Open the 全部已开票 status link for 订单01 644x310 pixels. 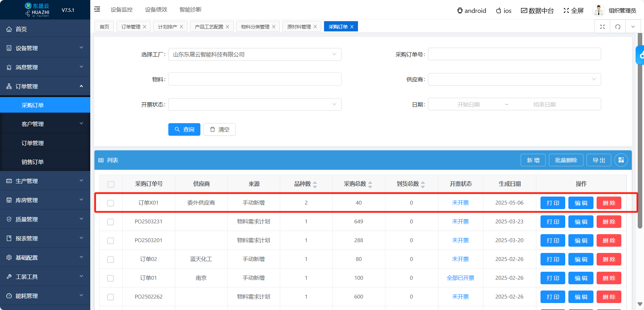pyautogui.click(x=460, y=278)
